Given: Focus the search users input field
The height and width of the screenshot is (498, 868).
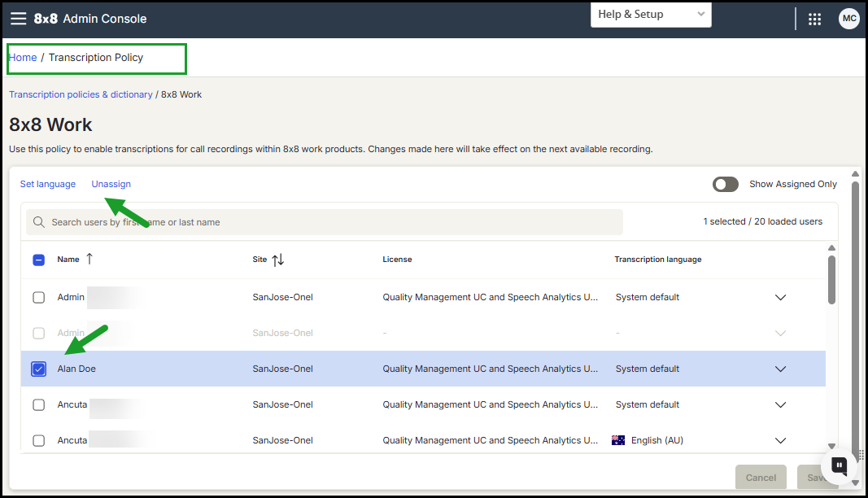Looking at the screenshot, I should pos(325,222).
